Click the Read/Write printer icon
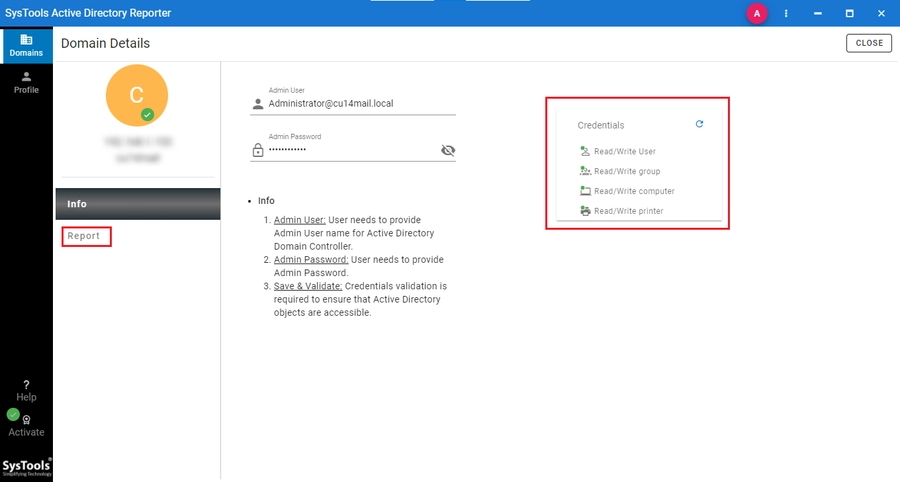900x482 pixels. point(585,211)
